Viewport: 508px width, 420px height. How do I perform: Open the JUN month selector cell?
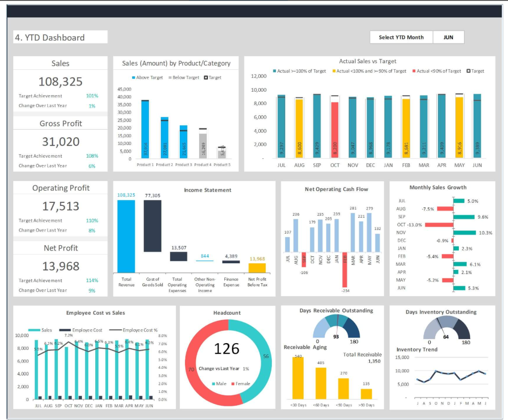point(448,37)
